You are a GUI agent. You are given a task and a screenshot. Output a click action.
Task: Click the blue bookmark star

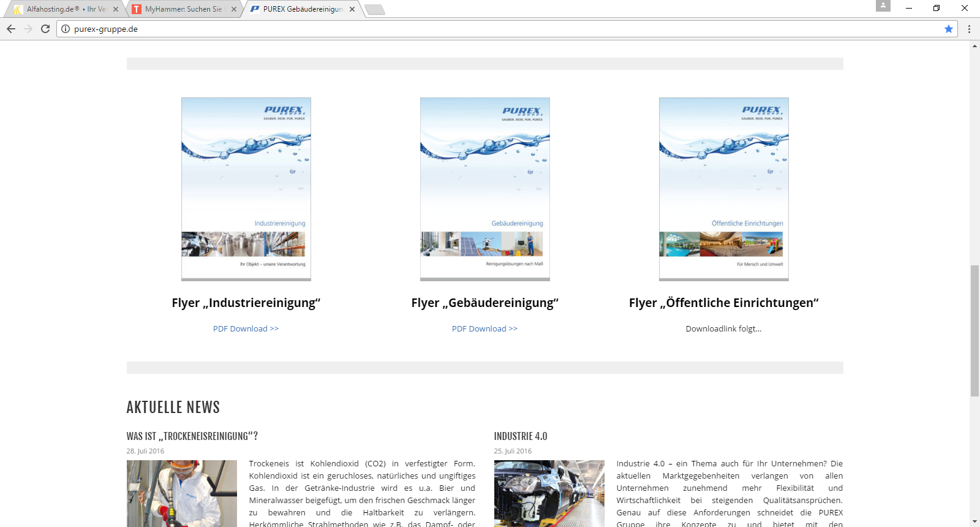click(949, 29)
